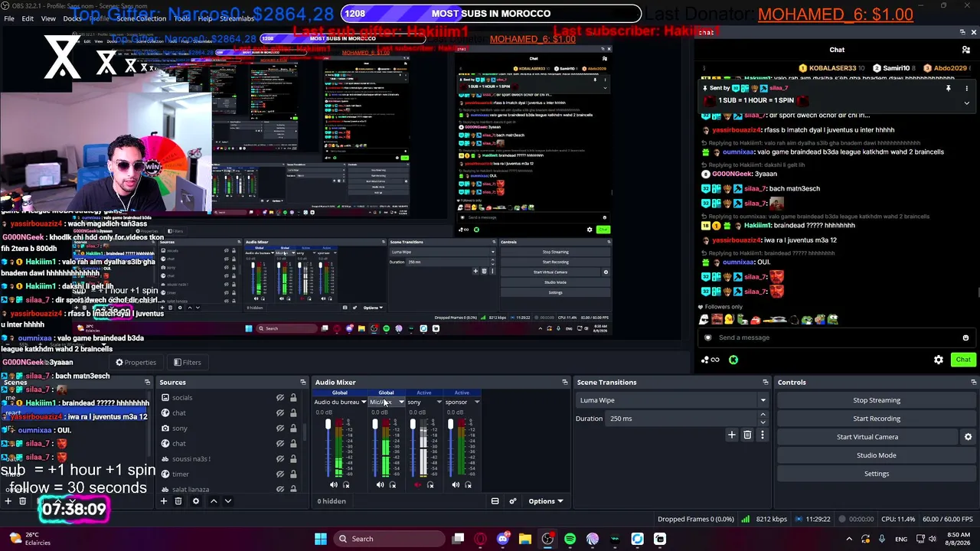Open Audio Mixer Options dropdown

pos(545,501)
